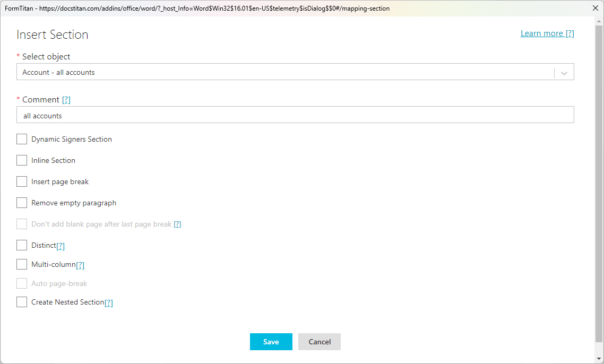Open help for Create Nested Section
The image size is (604, 364).
109,302
